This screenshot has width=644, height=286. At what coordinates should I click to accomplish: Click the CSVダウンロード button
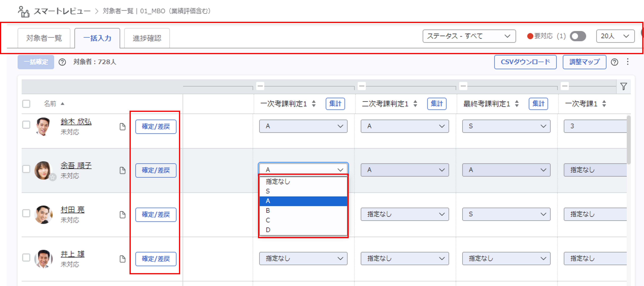(525, 62)
